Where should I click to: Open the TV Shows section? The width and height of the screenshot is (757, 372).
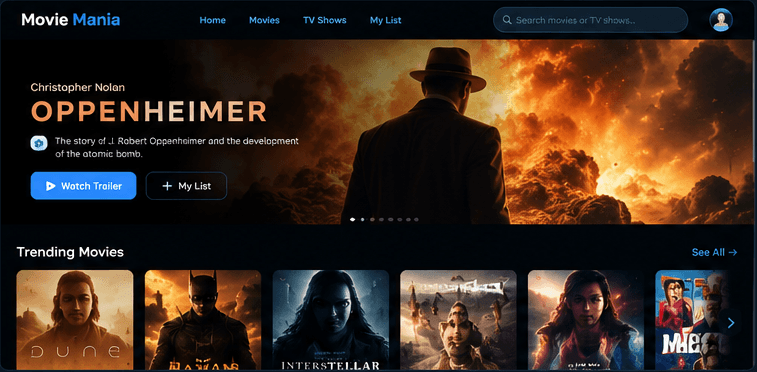point(324,20)
